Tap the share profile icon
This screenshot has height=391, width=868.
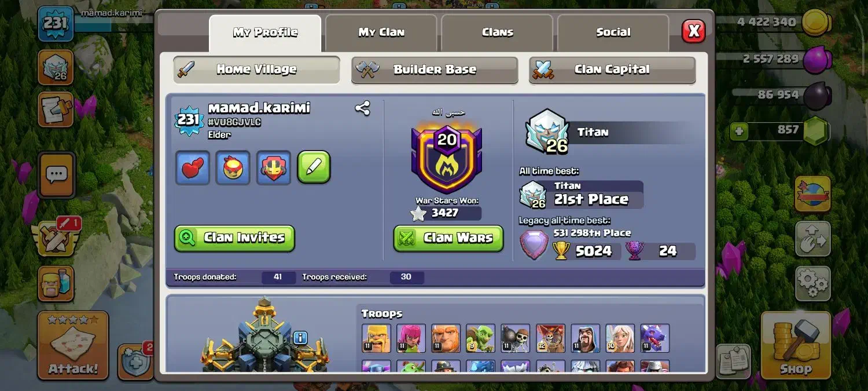(363, 108)
